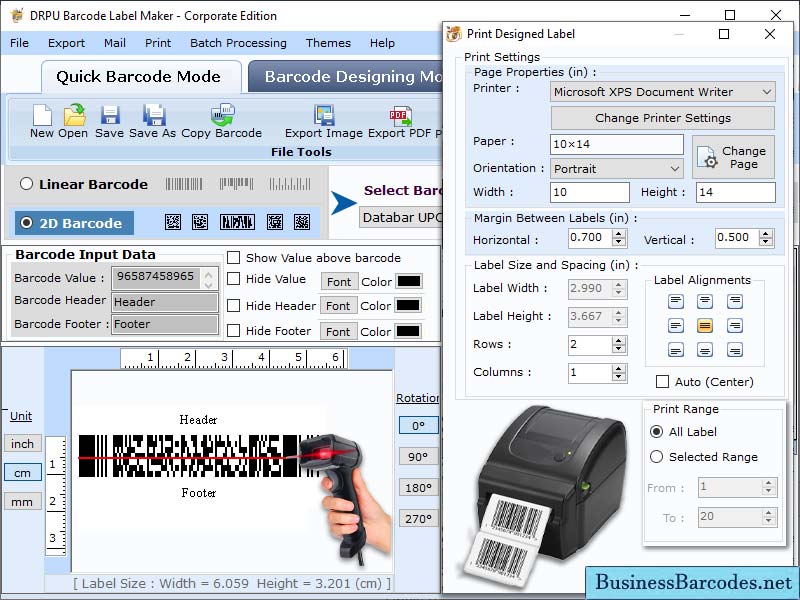Check the Hide Footer option
The image size is (800, 600).
235,331
